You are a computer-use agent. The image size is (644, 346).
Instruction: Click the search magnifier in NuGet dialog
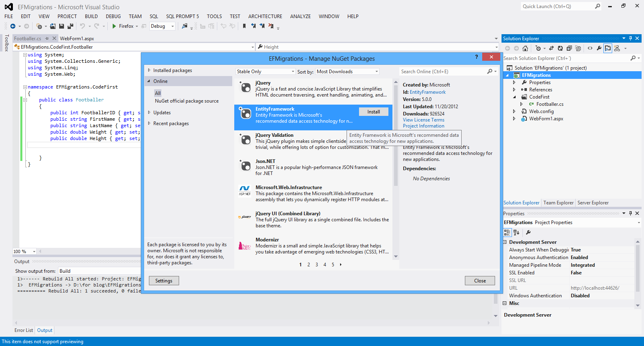[x=490, y=72]
